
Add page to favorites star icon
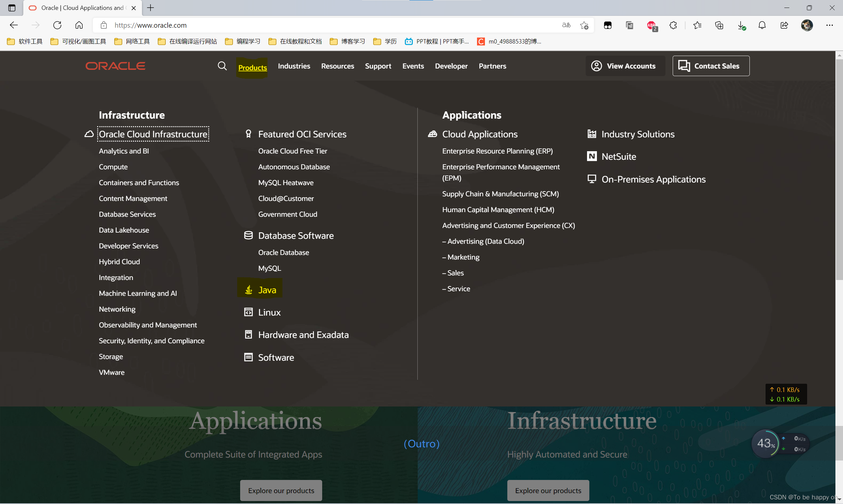coord(584,25)
